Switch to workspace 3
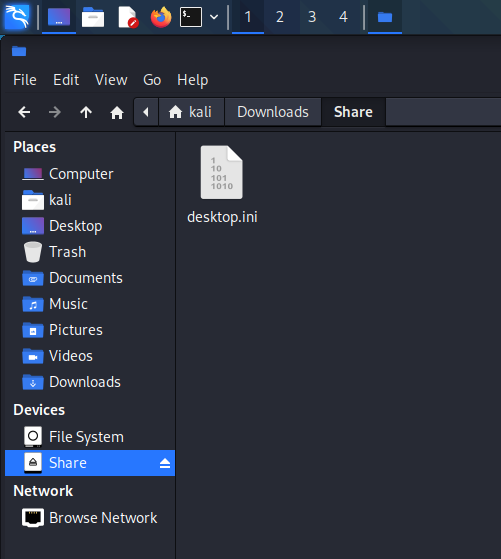Image resolution: width=501 pixels, height=559 pixels. pos(312,17)
